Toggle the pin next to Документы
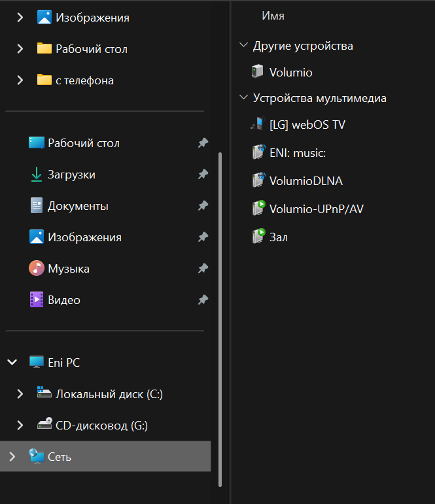The image size is (435, 504). (x=203, y=206)
